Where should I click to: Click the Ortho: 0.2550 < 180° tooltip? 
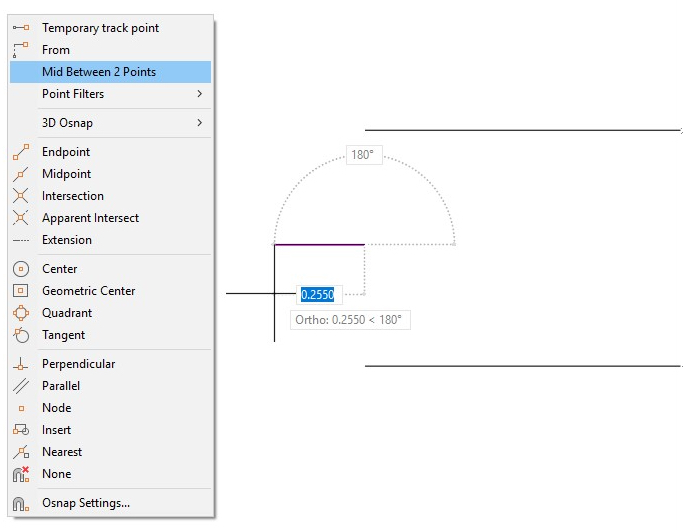(x=350, y=320)
